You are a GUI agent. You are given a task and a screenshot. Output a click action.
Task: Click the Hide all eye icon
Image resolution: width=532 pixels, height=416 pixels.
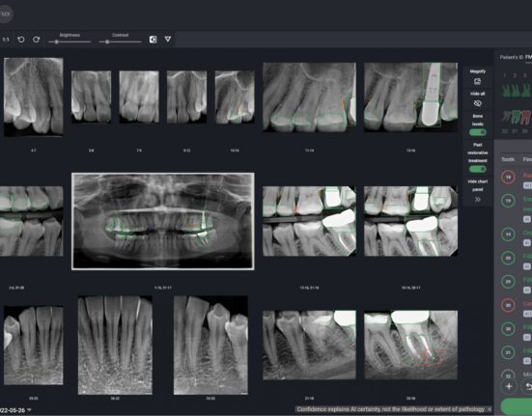click(477, 103)
